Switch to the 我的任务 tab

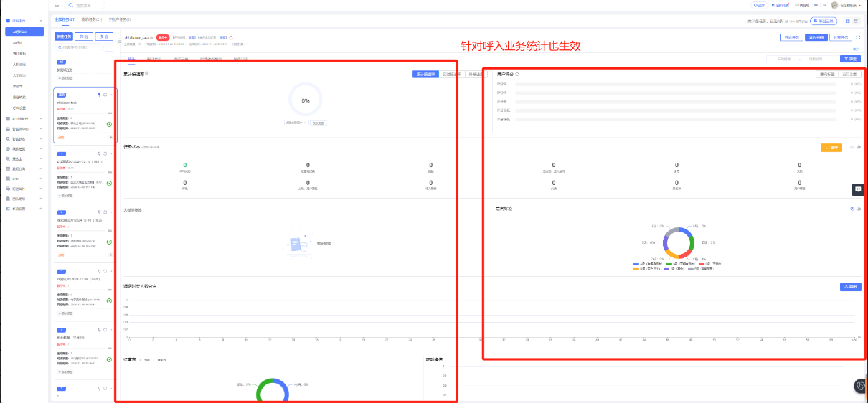92,19
